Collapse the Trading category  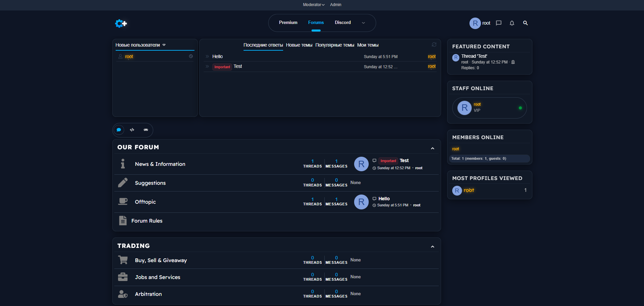(432, 247)
